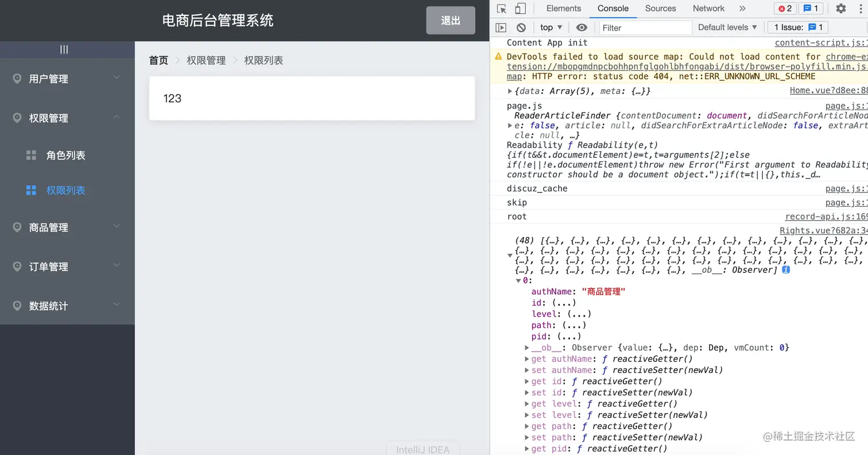The width and height of the screenshot is (868, 455).
Task: Click location icon beside 用户管理
Action: 17,79
